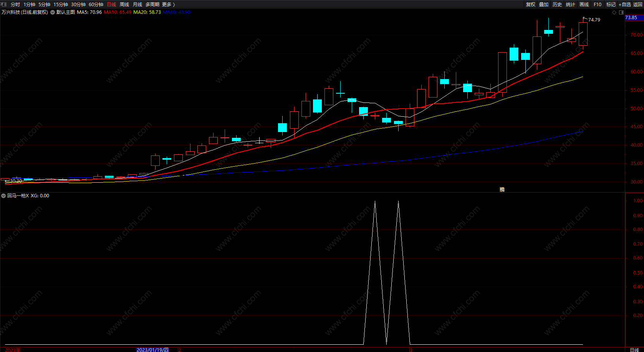Click the 复权 adjustment button
Image resolution: width=644 pixels, height=352 pixels.
click(x=530, y=5)
